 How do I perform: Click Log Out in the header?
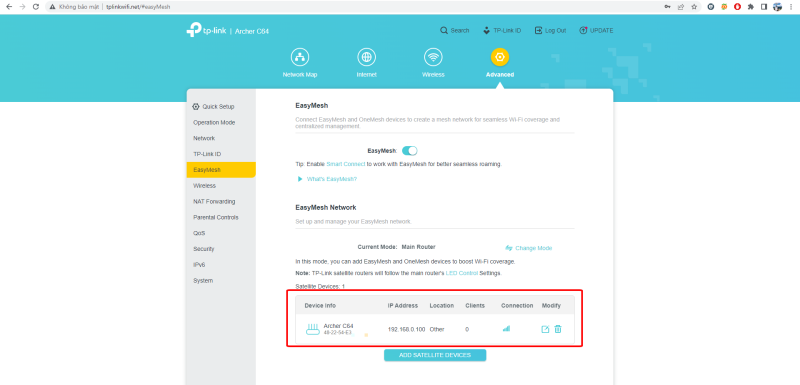550,31
